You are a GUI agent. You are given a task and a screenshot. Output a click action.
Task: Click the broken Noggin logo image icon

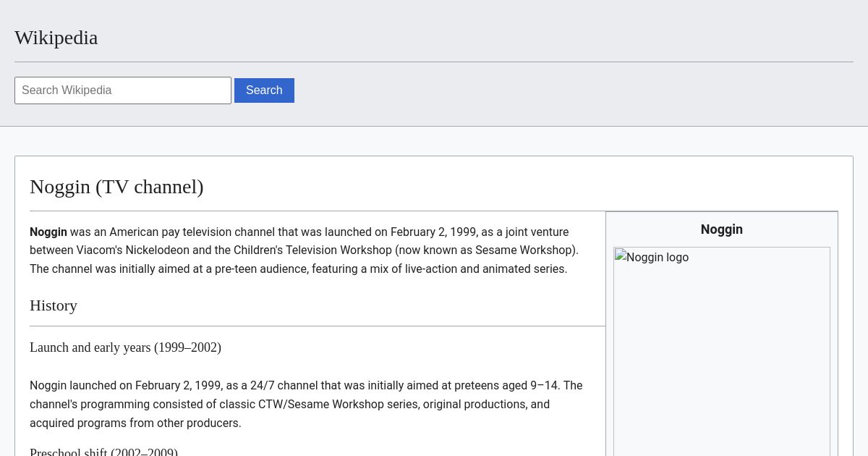pos(621,256)
